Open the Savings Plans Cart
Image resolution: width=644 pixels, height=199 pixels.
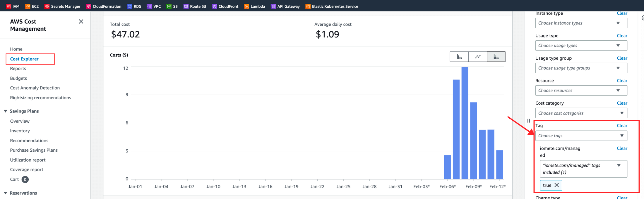(x=14, y=179)
